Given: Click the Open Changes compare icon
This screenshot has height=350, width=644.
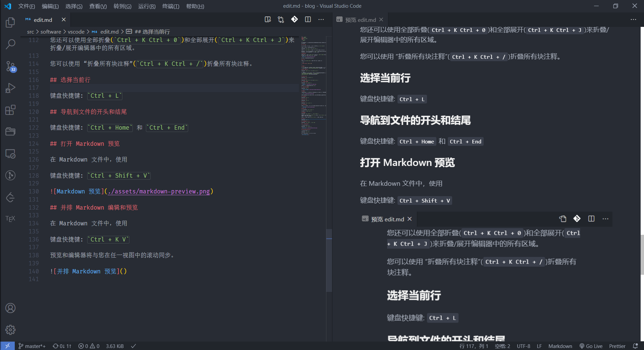Looking at the screenshot, I should point(281,19).
